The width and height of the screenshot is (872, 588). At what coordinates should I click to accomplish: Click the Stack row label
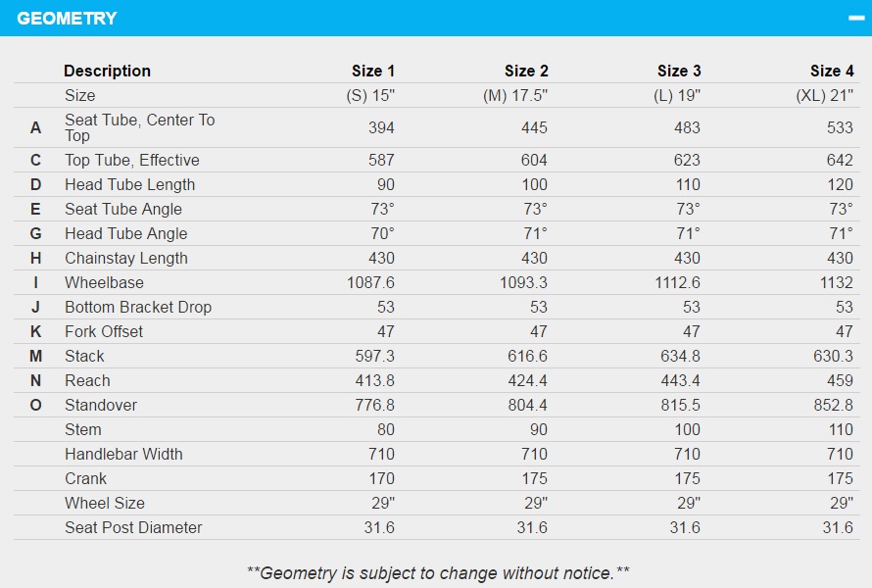[84, 356]
